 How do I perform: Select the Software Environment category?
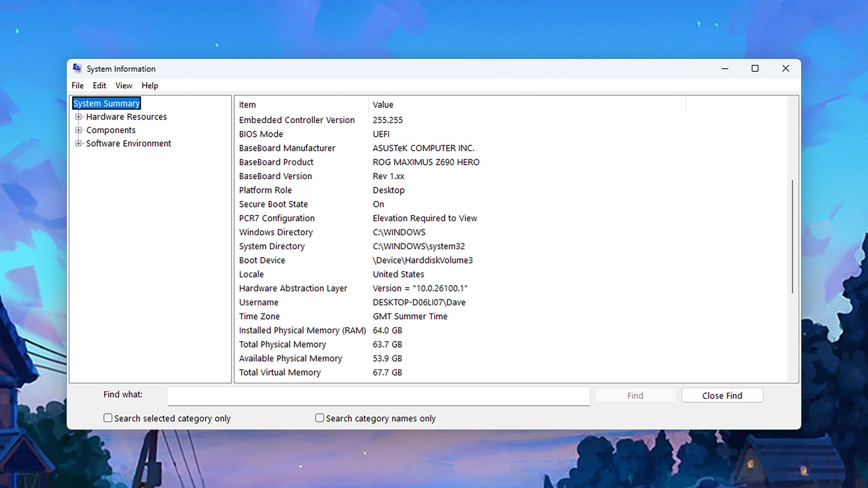click(128, 143)
